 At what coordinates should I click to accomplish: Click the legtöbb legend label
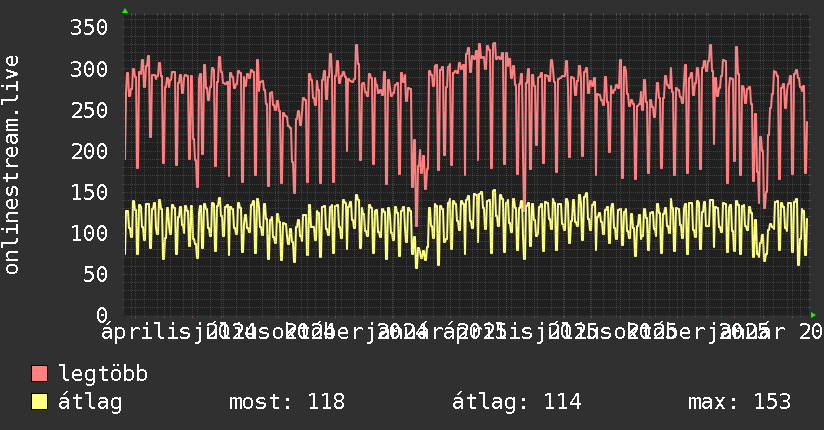click(104, 374)
